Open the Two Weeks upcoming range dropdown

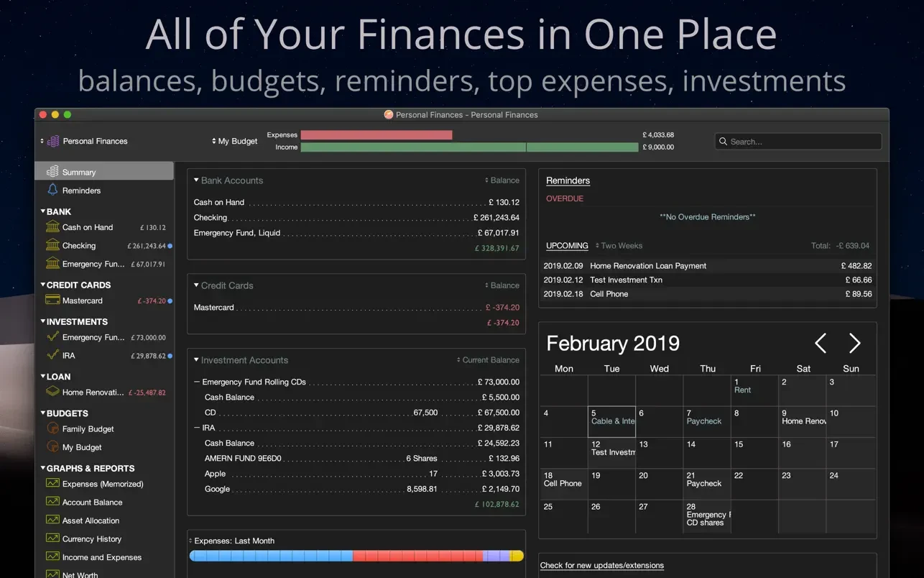tap(619, 246)
